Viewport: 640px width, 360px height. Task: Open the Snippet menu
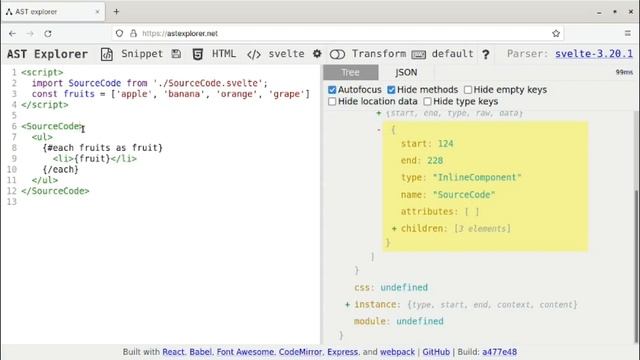pyautogui.click(x=142, y=54)
